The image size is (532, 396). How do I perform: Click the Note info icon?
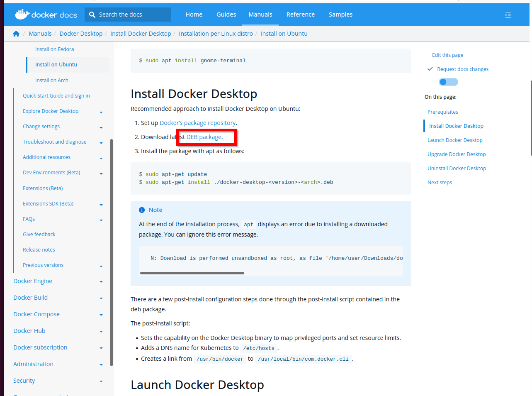pyautogui.click(x=142, y=210)
